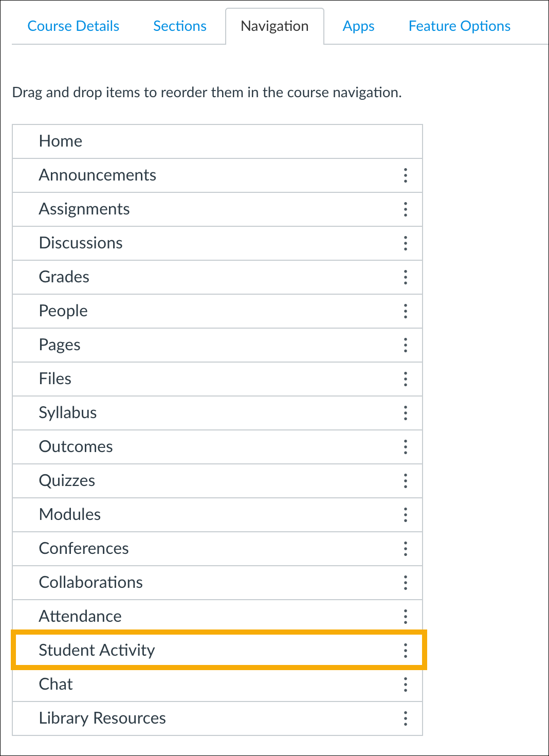This screenshot has width=549, height=756.
Task: Open the options icon for Library Resources
Action: [406, 718]
